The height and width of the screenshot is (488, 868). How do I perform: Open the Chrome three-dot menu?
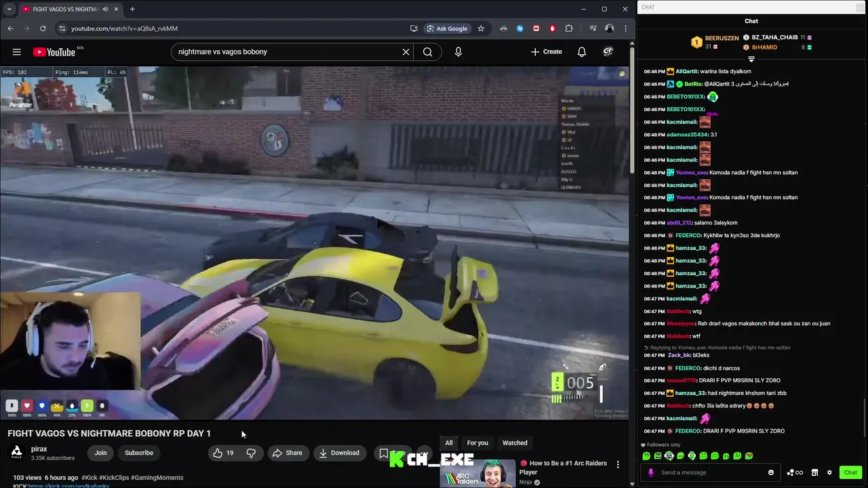tap(625, 28)
